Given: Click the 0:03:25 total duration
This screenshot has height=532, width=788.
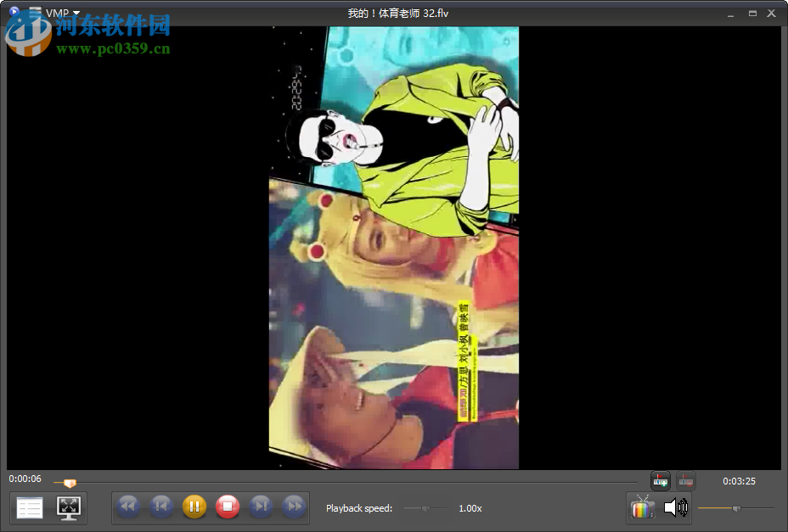Looking at the screenshot, I should (740, 481).
